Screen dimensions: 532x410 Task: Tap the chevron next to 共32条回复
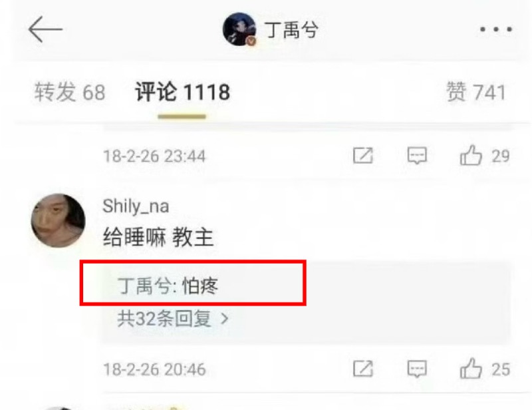tap(224, 319)
